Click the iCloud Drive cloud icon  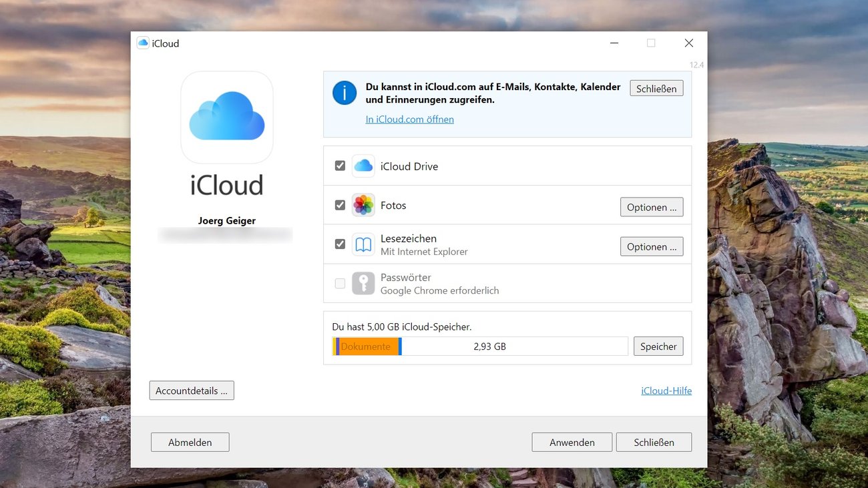[x=363, y=166]
